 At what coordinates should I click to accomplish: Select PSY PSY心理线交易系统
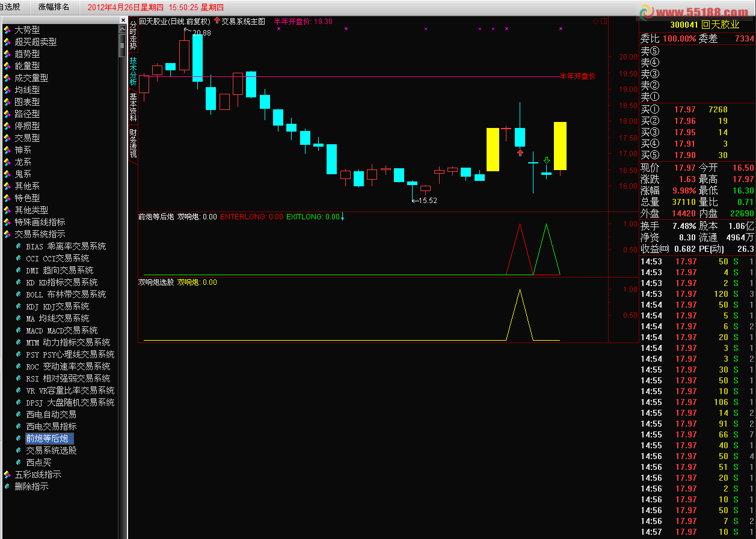tap(70, 355)
